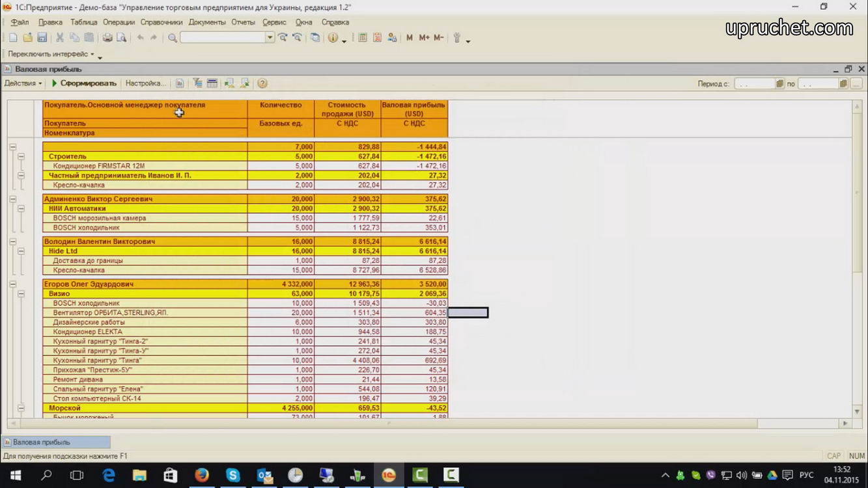Viewport: 868px width, 488px height.
Task: Copy with the toolbar copy icon
Action: 74,38
